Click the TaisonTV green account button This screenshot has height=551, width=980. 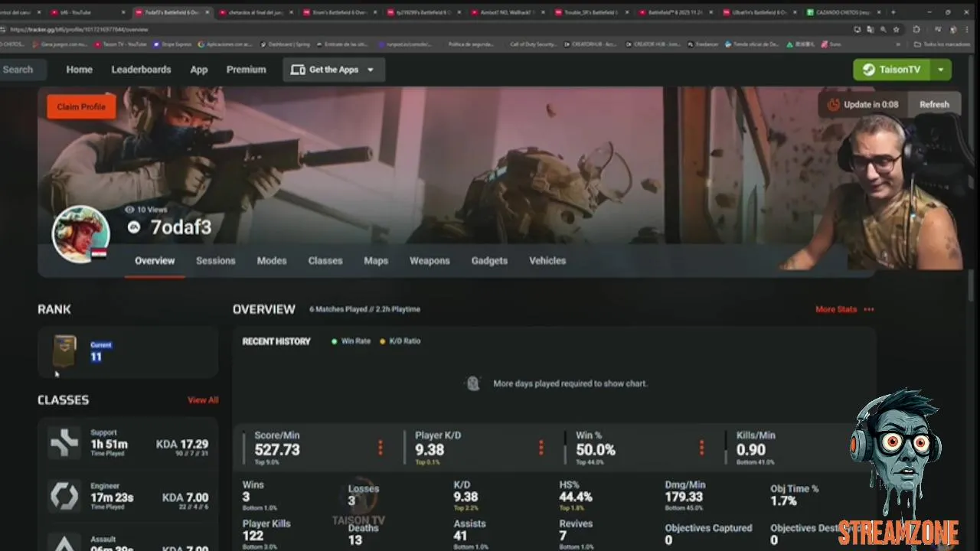pos(892,70)
